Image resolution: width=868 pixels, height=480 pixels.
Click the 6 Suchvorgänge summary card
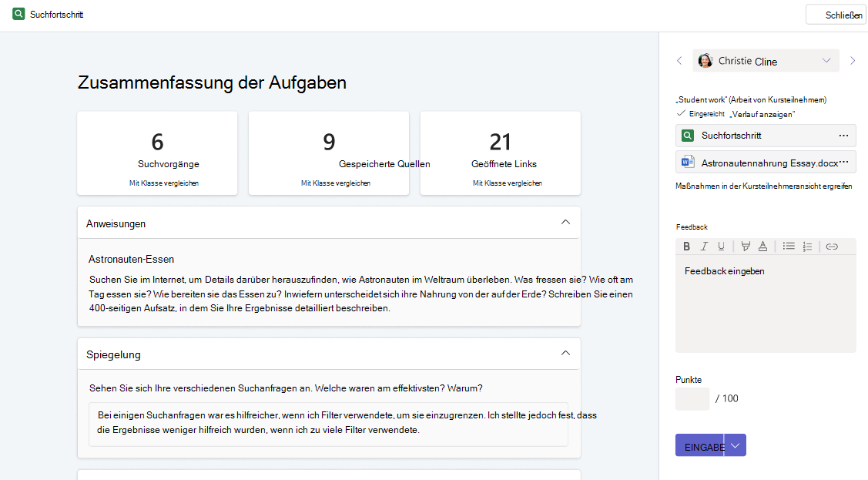point(157,153)
